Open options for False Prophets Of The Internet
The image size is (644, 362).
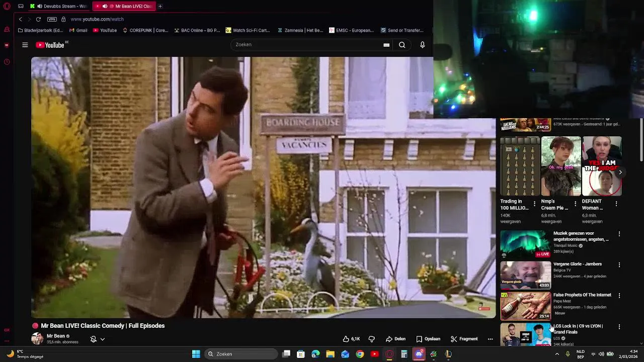click(619, 296)
